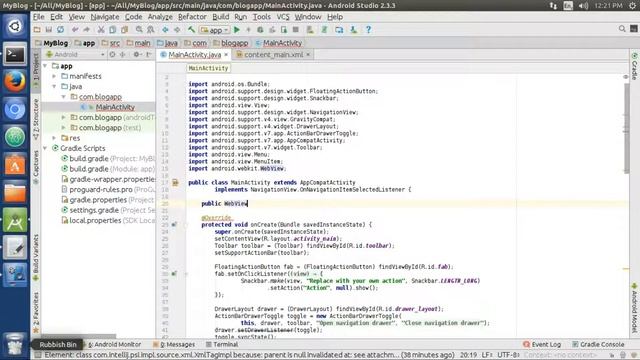640x360 pixels.
Task: Click the class gutter icon beside MainActivity declaration
Action: pyautogui.click(x=175, y=182)
